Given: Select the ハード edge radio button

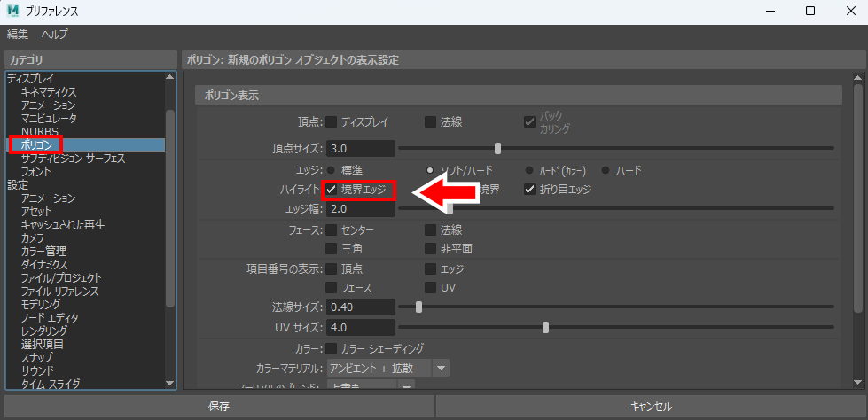Looking at the screenshot, I should coord(606,170).
